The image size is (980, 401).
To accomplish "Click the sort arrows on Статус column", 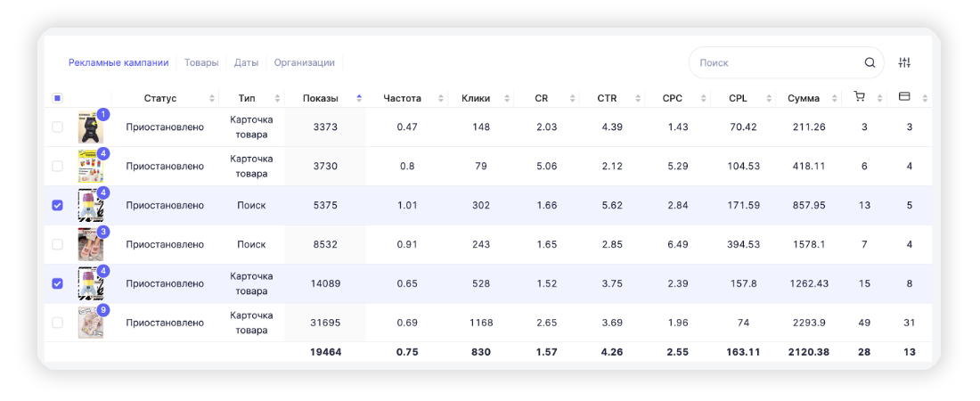I will [212, 98].
